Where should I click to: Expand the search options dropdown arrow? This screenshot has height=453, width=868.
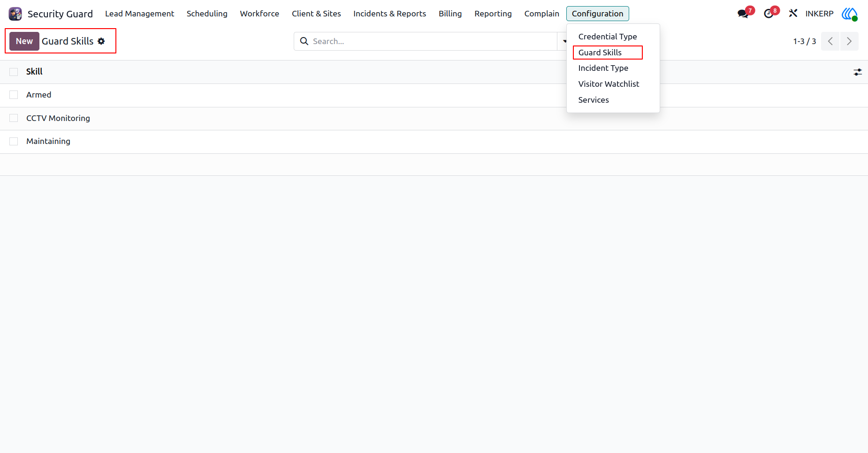(564, 41)
